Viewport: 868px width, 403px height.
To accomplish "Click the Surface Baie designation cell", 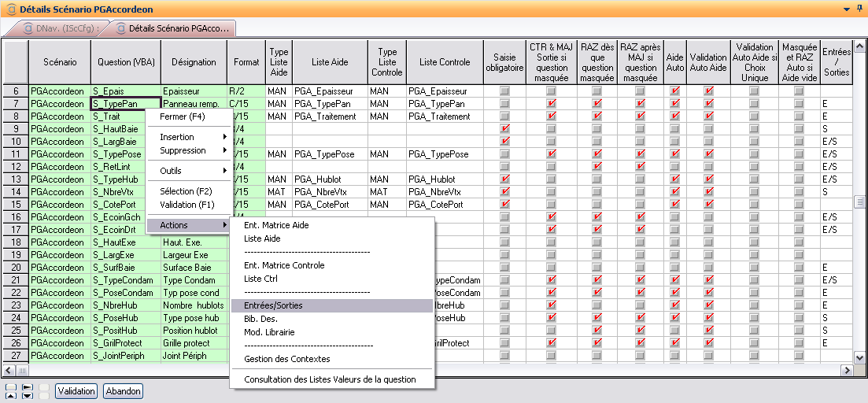I will click(194, 268).
